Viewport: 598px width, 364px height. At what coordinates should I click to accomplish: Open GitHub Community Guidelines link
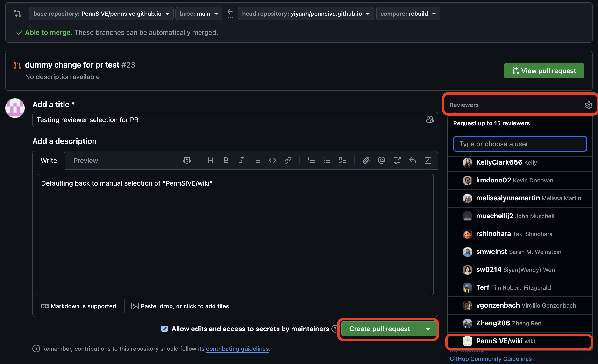491,359
